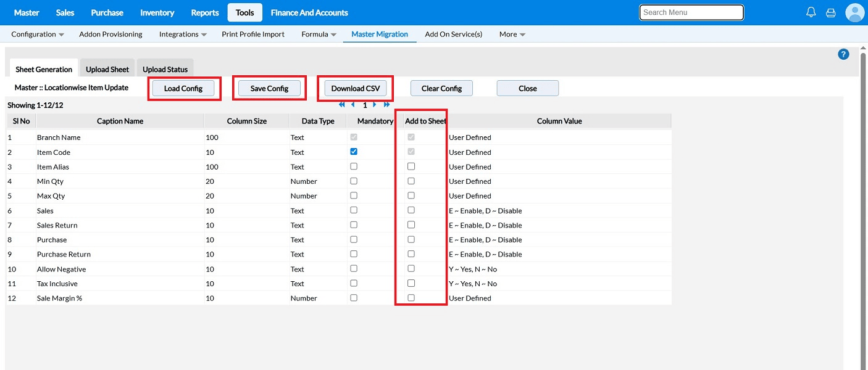This screenshot has height=370, width=868.
Task: Click the Download CSV button
Action: coord(356,88)
